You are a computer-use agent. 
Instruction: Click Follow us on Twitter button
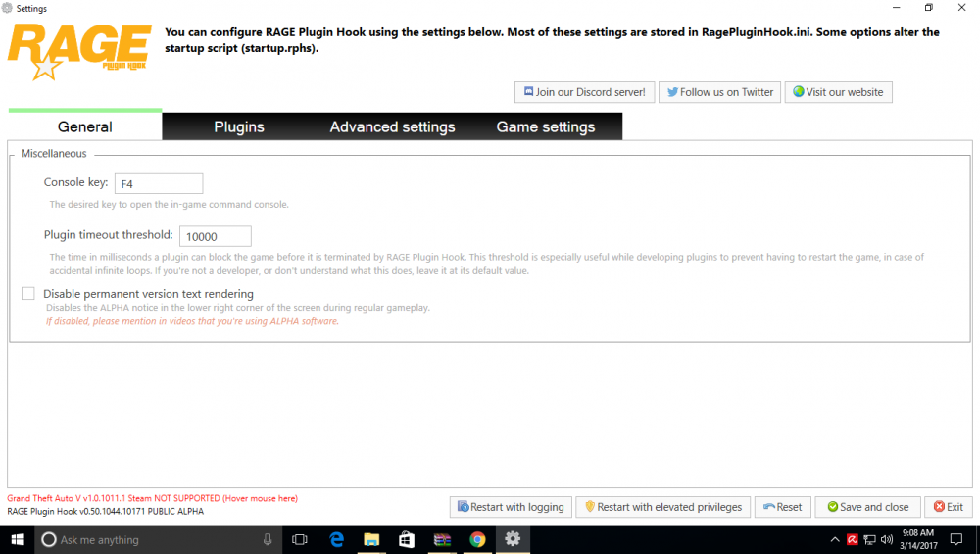click(x=719, y=92)
